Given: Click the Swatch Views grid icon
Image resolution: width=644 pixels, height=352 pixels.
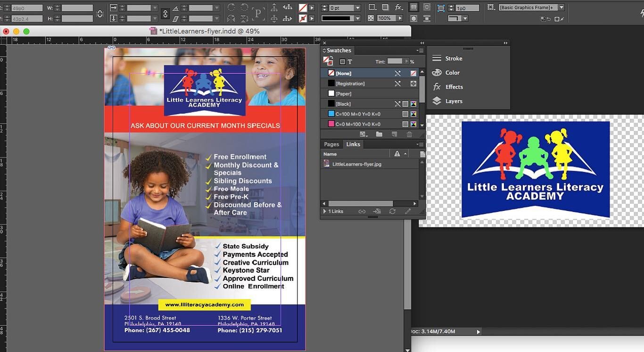Looking at the screenshot, I should pos(364,134).
